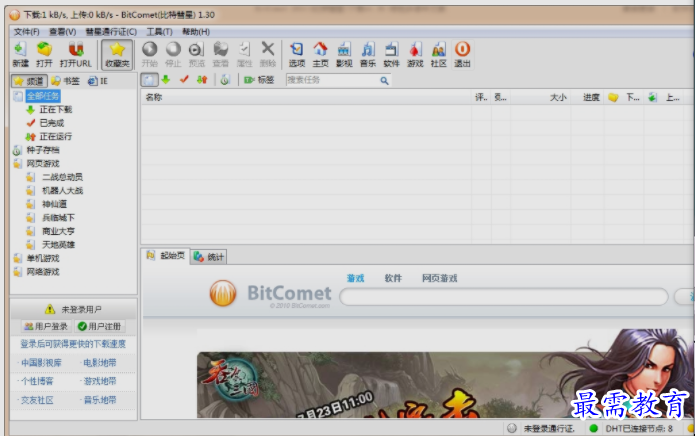Open 天地英雄 game entry
Image resolution: width=695 pixels, height=436 pixels.
(58, 245)
